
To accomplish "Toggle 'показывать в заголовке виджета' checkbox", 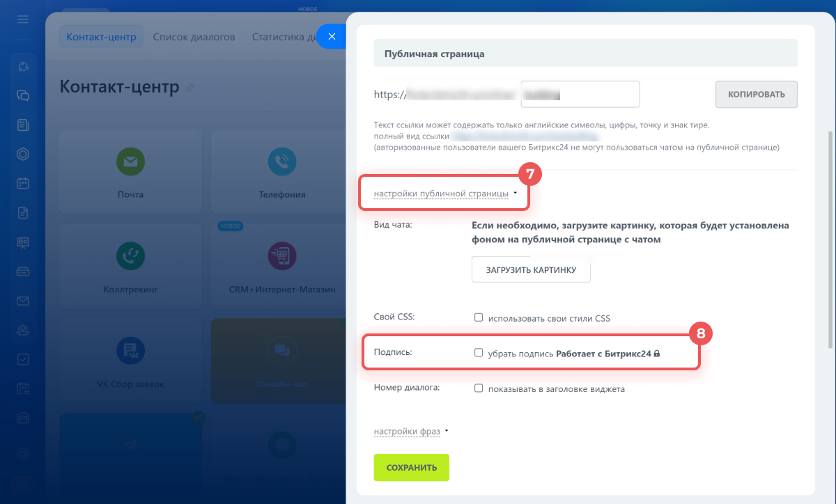I will coord(479,388).
